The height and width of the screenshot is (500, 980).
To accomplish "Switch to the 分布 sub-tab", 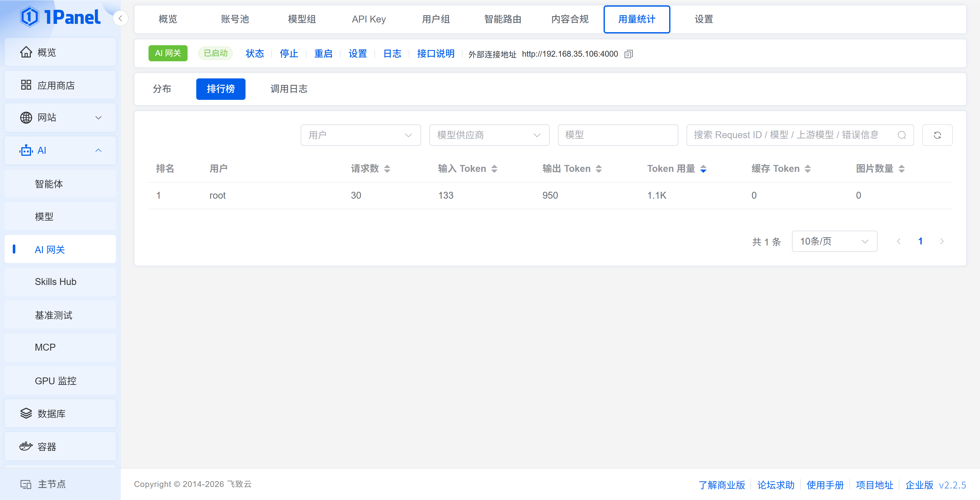I will pyautogui.click(x=162, y=89).
